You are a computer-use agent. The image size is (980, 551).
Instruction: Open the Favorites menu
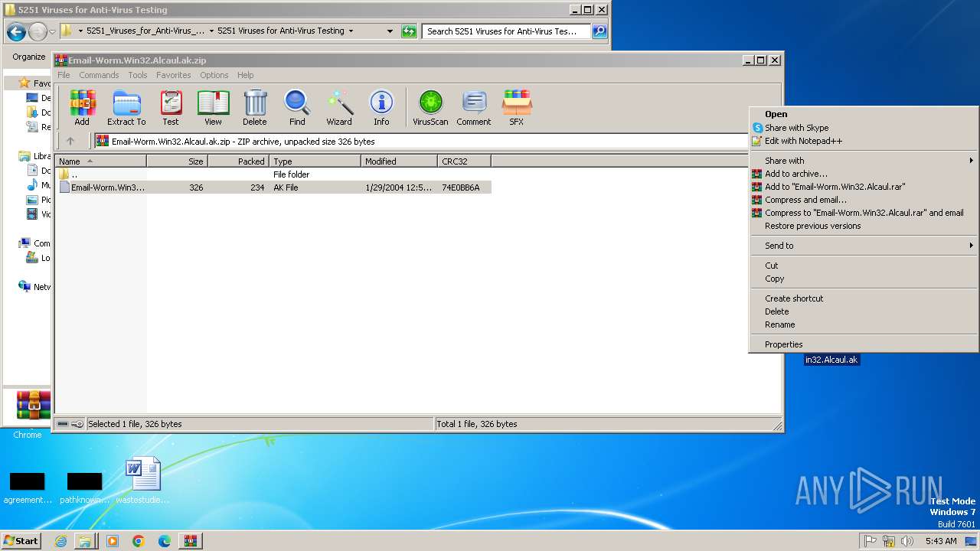(174, 75)
